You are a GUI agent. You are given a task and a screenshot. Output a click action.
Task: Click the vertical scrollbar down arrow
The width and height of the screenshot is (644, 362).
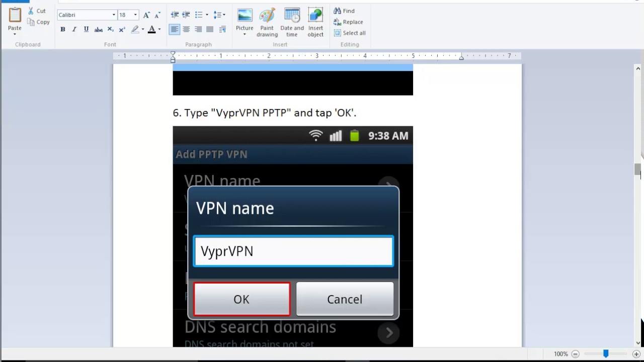tap(638, 343)
